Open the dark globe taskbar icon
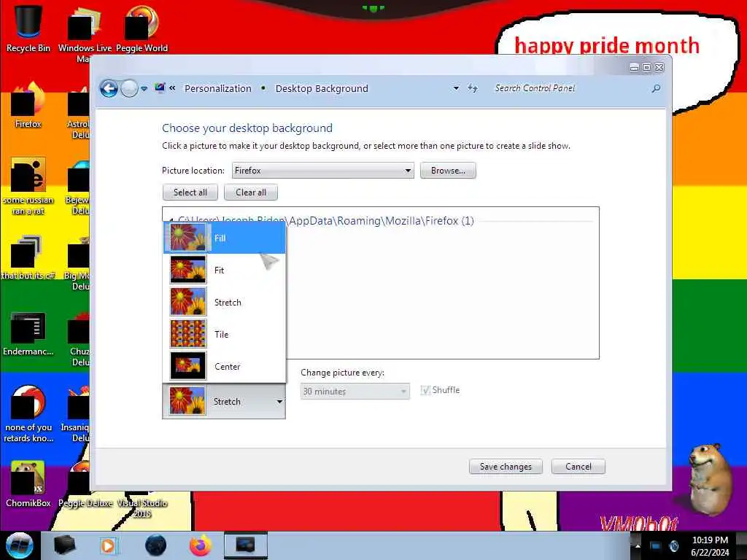The image size is (747, 560). [x=156, y=545]
